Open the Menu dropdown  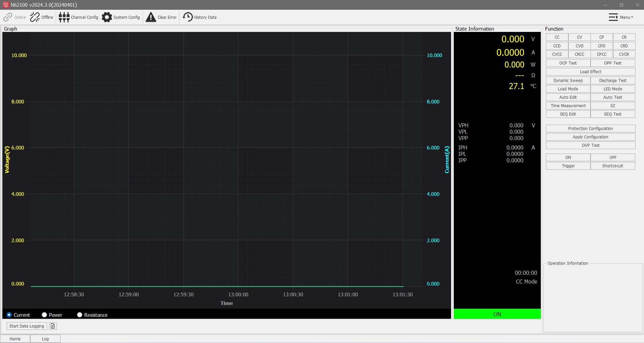point(620,17)
